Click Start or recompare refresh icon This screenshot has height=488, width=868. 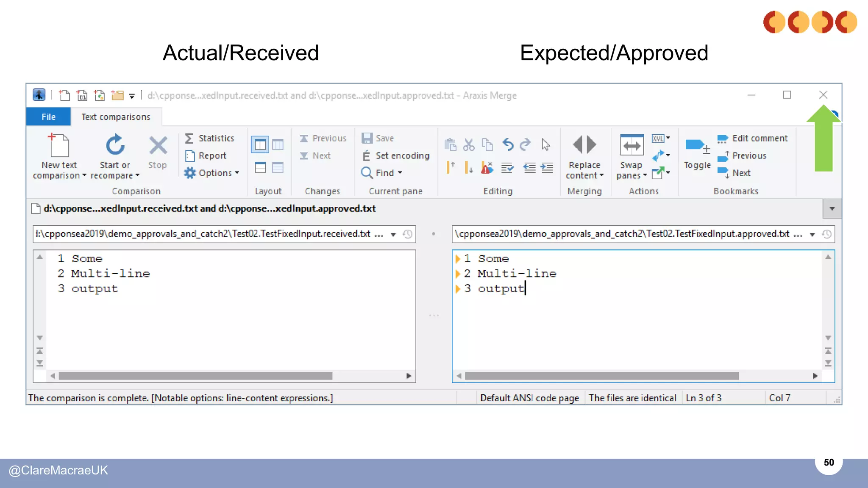pyautogui.click(x=115, y=145)
